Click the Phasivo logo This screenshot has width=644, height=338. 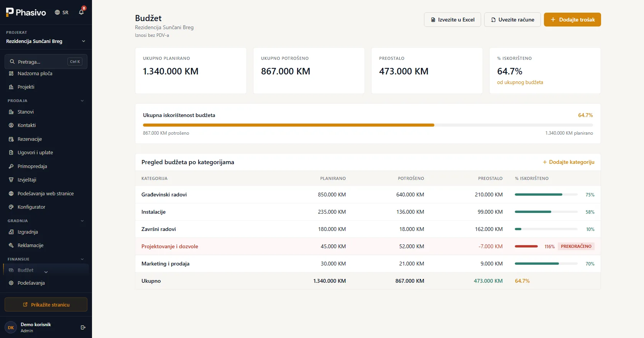click(x=26, y=12)
